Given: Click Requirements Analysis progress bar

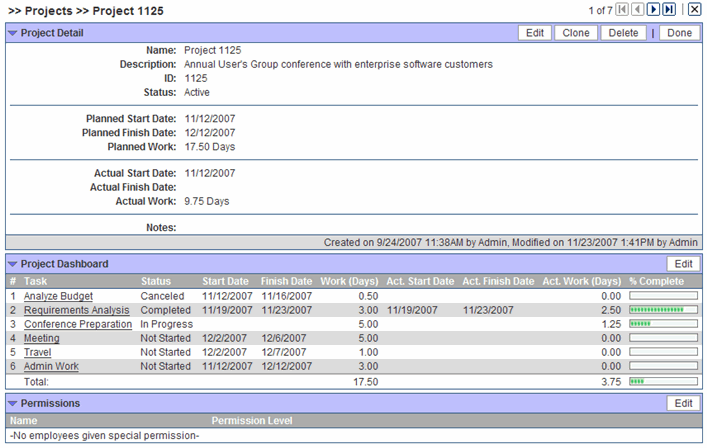Looking at the screenshot, I should [663, 310].
